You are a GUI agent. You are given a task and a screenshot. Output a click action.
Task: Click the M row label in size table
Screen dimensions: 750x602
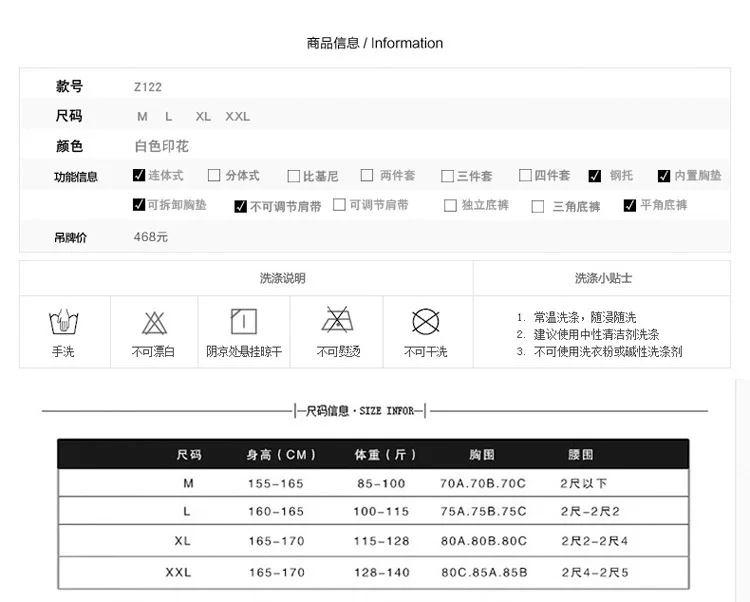coord(188,483)
